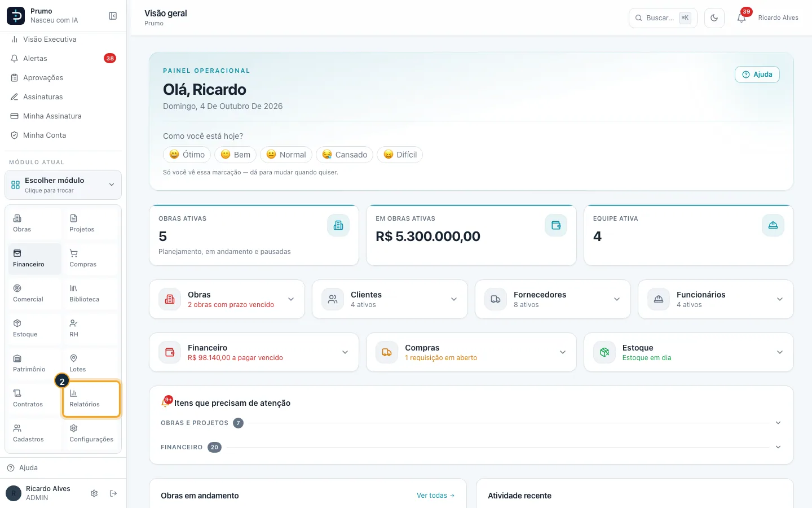Open the Obras module tile

coord(34,224)
